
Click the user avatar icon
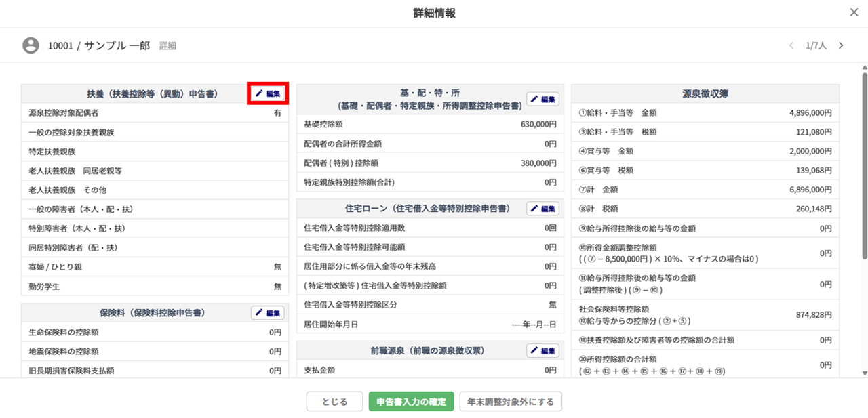coord(31,45)
